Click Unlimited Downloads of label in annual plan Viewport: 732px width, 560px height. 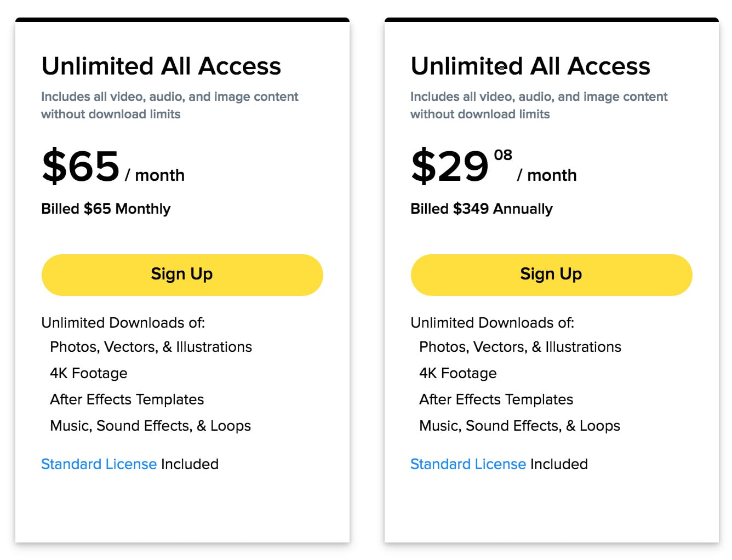(x=493, y=323)
